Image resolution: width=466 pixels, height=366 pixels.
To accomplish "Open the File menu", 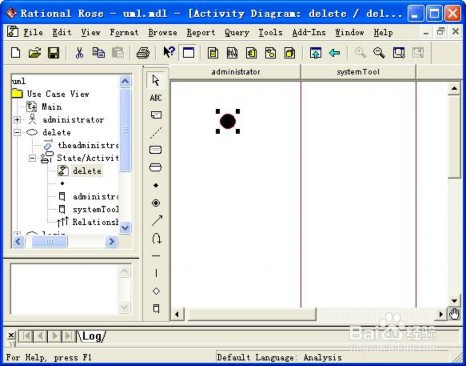I will coord(33,32).
